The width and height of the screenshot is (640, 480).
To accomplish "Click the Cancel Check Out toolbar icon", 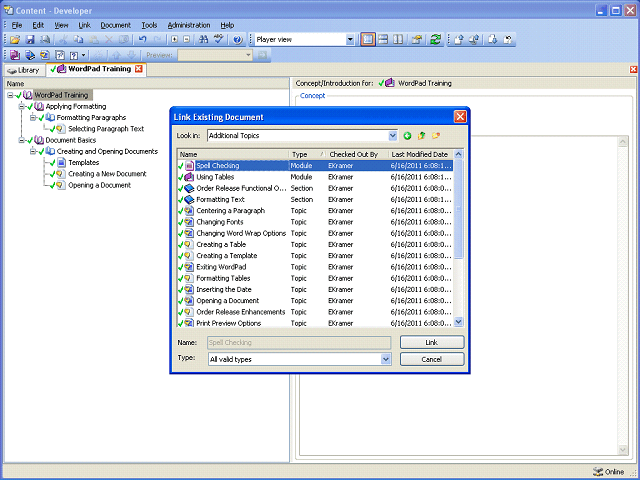I will click(x=508, y=40).
